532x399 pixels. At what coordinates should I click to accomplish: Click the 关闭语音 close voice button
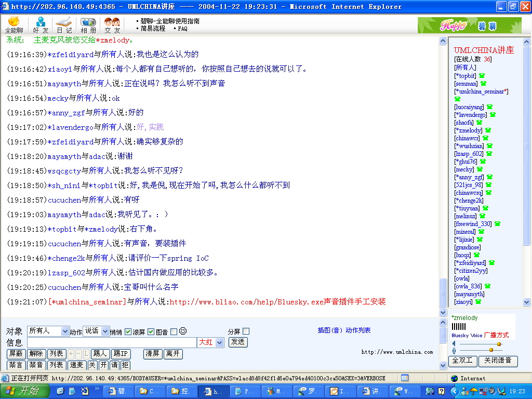pyautogui.click(x=498, y=361)
